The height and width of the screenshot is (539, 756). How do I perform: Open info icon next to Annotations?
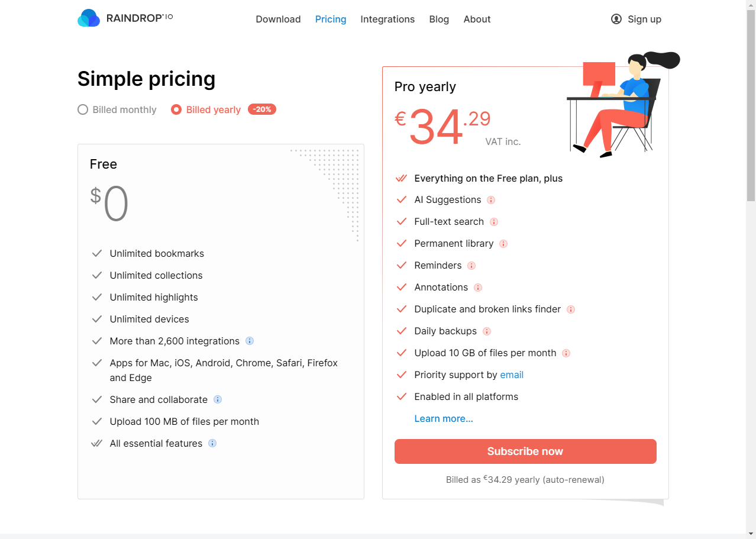tap(478, 288)
